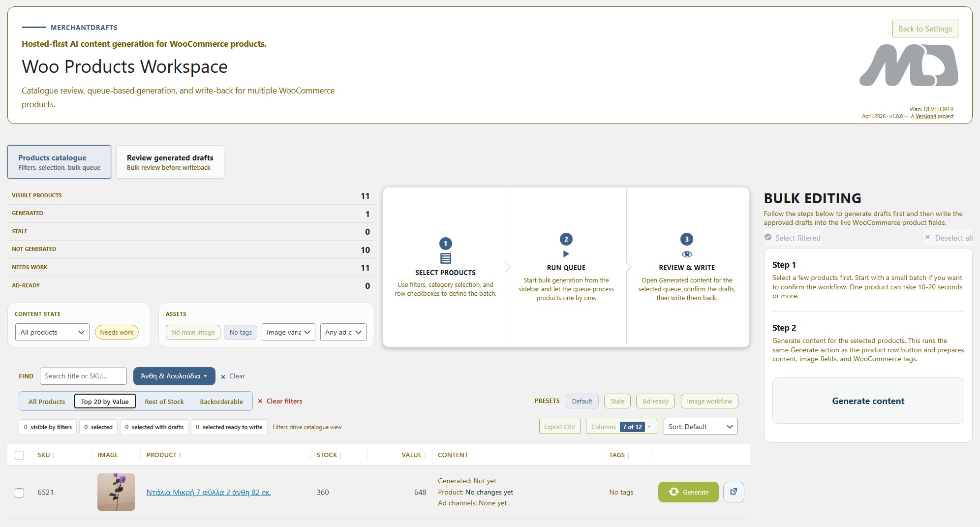Select the All Products segment
This screenshot has height=527, width=980.
pos(47,402)
